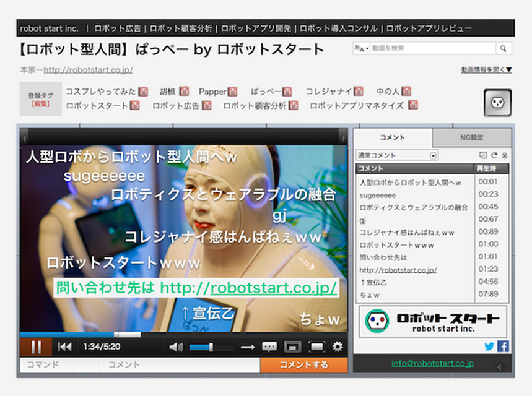The image size is (532, 396).
Task: Click the Twitter share icon
Action: click(x=489, y=346)
